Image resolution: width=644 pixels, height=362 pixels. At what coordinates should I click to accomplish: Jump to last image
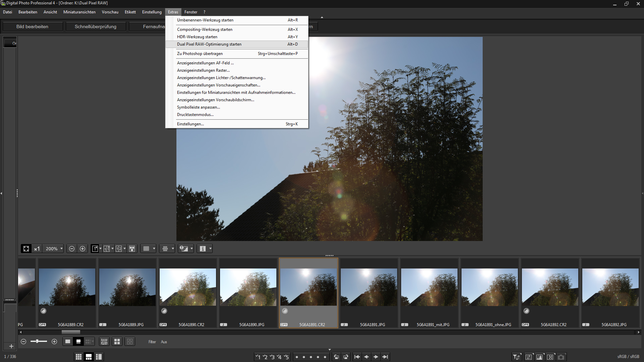385,357
